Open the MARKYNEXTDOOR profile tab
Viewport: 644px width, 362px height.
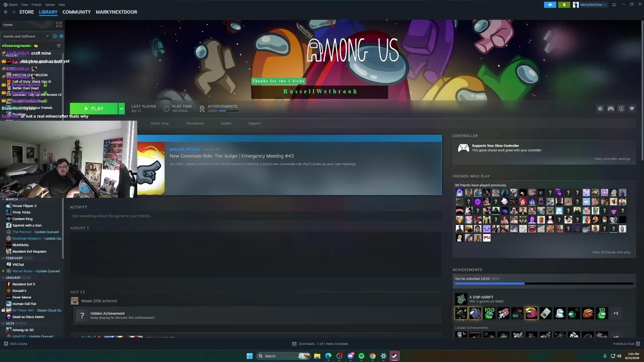click(x=116, y=12)
